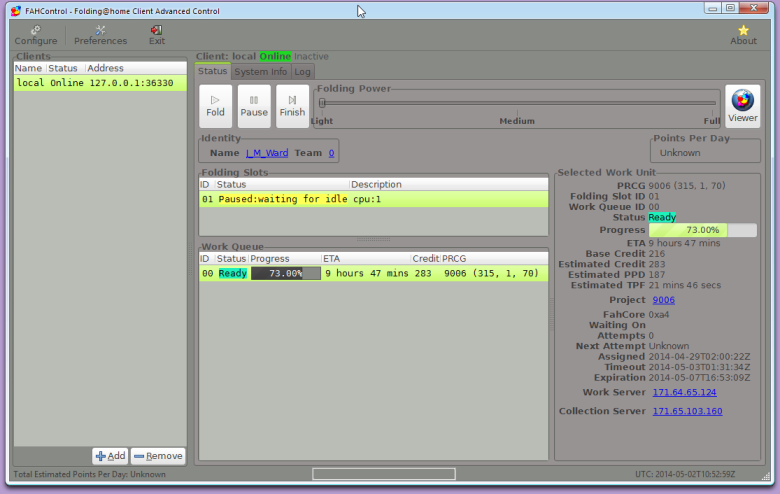This screenshot has height=494, width=780.
Task: Click the green Online client status label
Action: 275,56
